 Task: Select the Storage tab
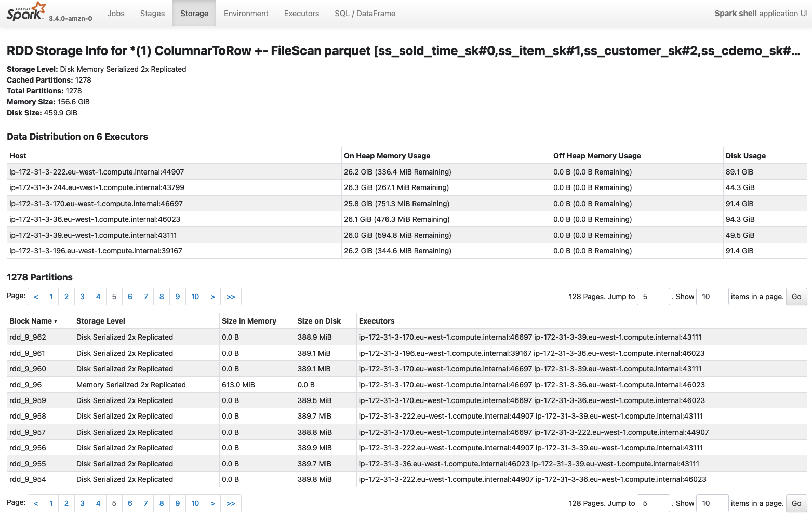click(x=194, y=14)
